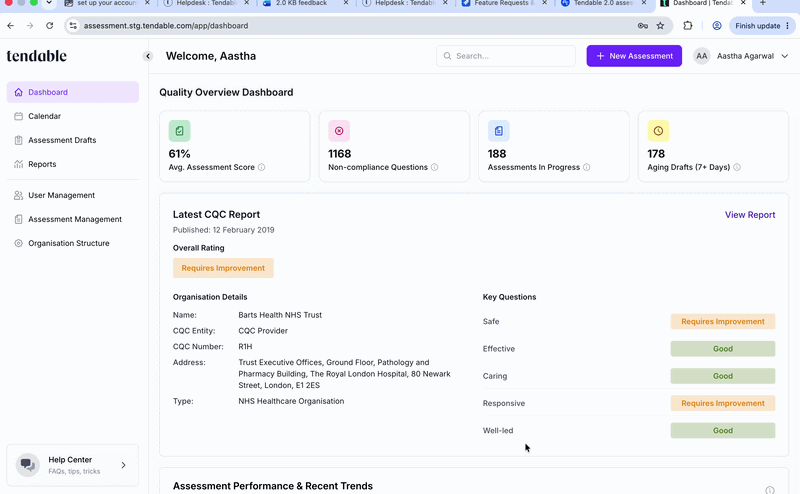Collapse the sidebar with the chevron button
The width and height of the screenshot is (800, 494).
pos(147,56)
